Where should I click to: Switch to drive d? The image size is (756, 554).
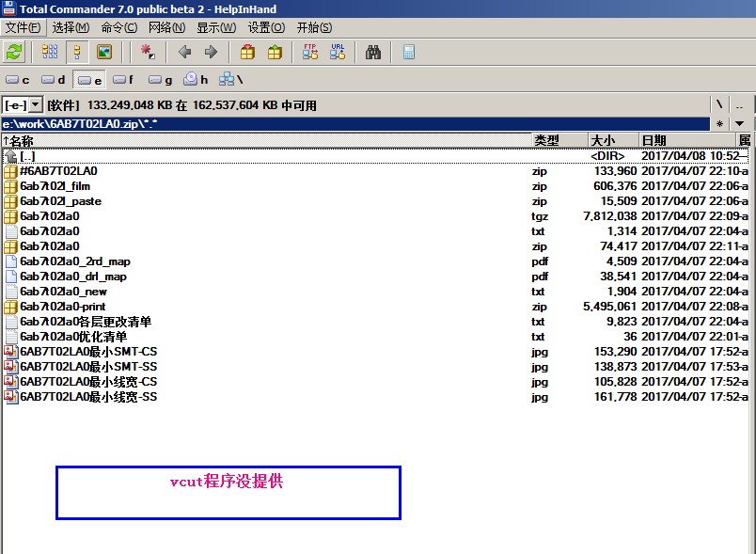(x=53, y=80)
